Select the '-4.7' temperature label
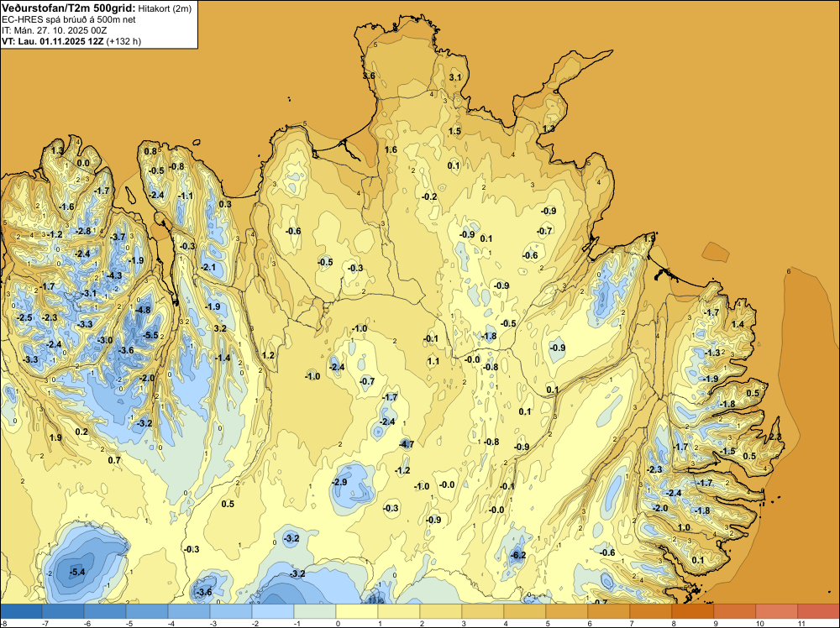Image resolution: width=840 pixels, height=628 pixels. click(407, 444)
